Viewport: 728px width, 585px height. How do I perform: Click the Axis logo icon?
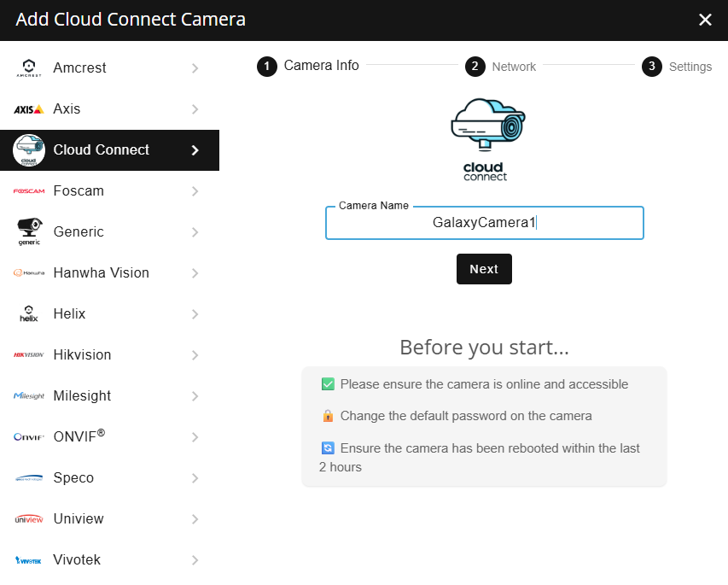pyautogui.click(x=29, y=109)
